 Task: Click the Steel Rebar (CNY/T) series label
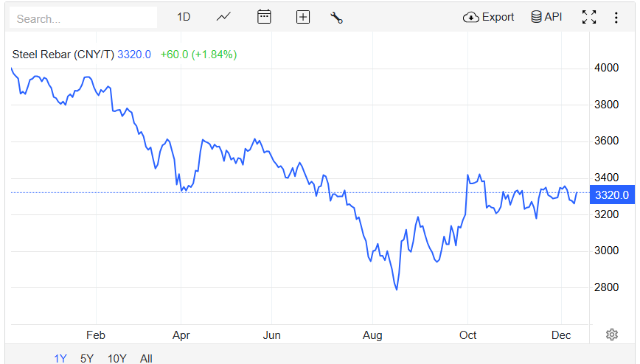[63, 55]
